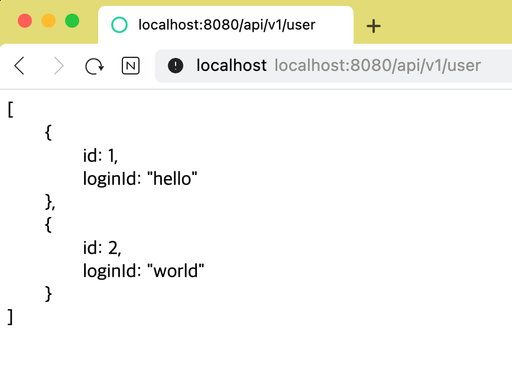Click the text id: 1,

tap(100, 156)
